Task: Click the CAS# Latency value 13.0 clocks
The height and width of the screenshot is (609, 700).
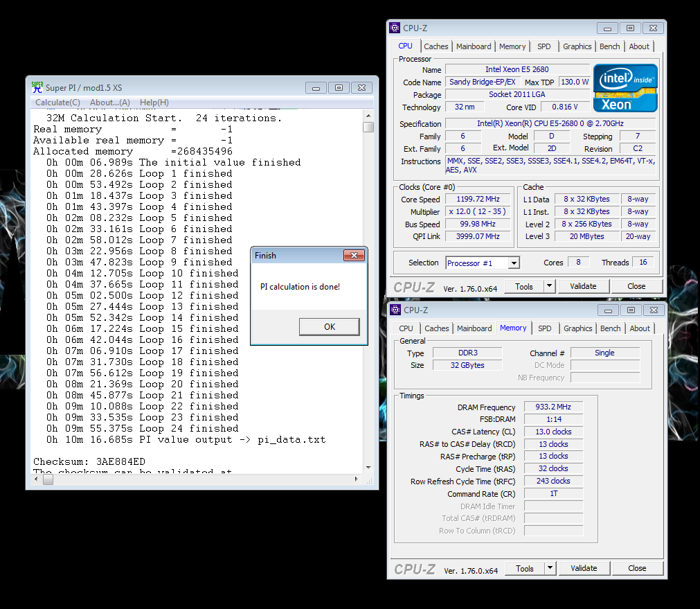Action: [x=553, y=432]
